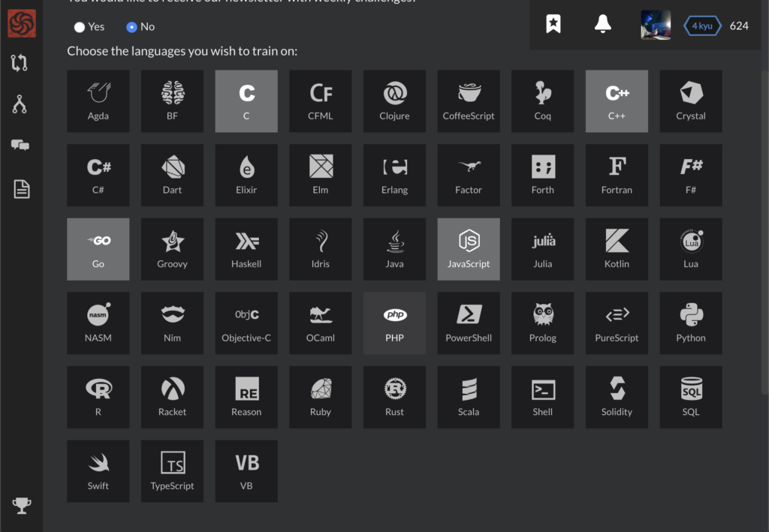Open the bookmark star icon
Screen dimensions: 769x532
coord(553,23)
